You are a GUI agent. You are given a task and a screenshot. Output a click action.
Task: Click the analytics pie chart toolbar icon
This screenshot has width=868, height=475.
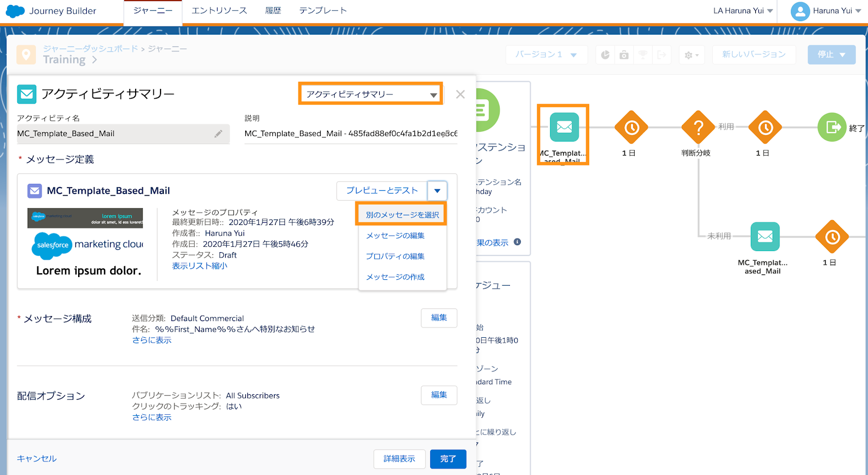(x=605, y=55)
